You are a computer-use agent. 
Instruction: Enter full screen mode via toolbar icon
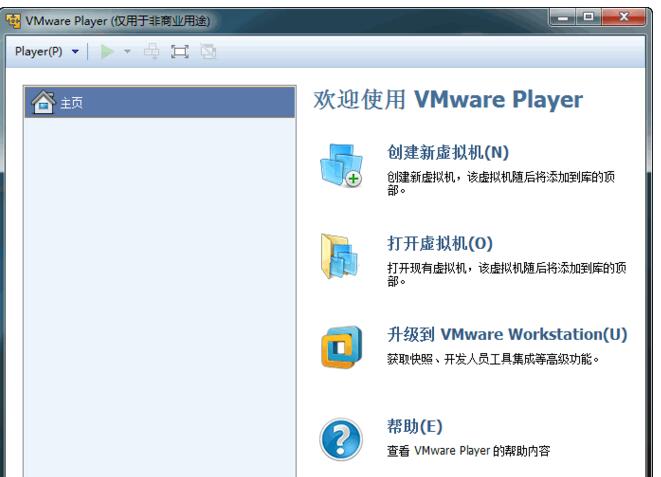coord(180,52)
